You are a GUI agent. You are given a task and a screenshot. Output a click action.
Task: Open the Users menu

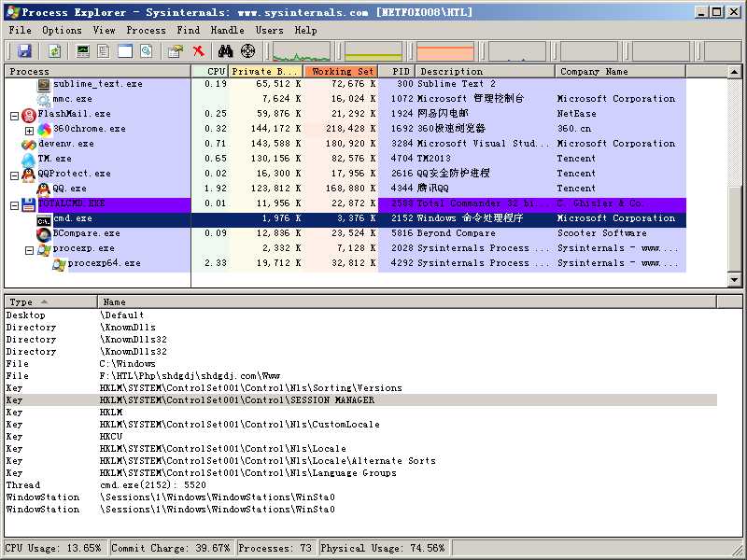(269, 30)
